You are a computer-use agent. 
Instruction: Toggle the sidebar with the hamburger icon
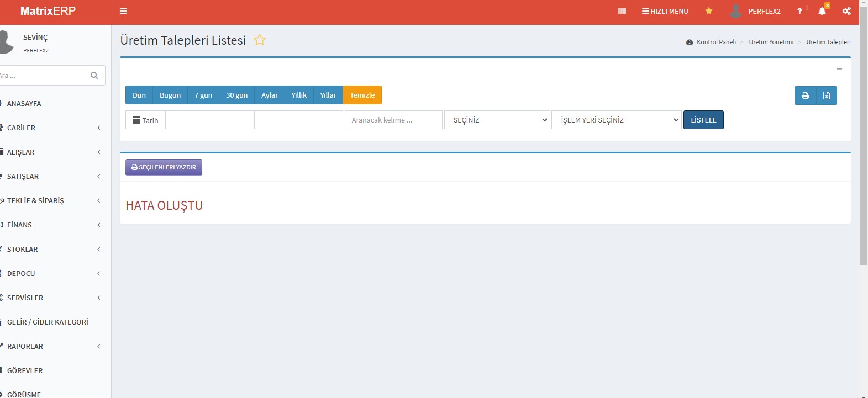click(123, 11)
